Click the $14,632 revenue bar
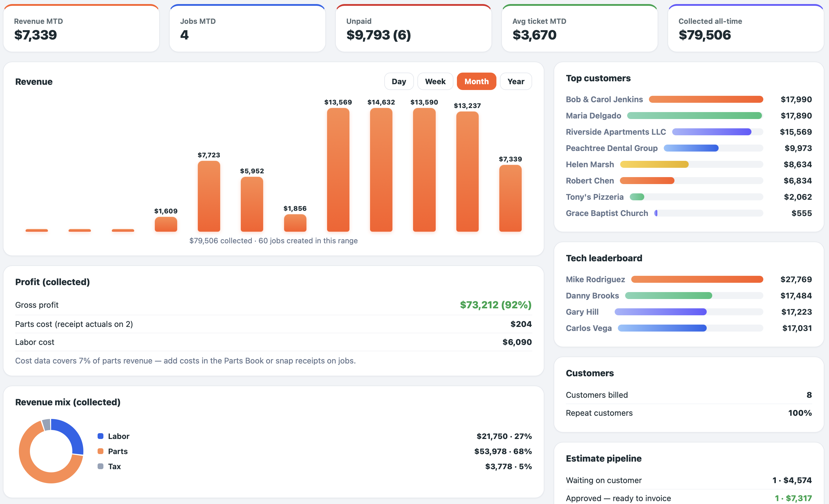This screenshot has width=829, height=504. pos(381,170)
